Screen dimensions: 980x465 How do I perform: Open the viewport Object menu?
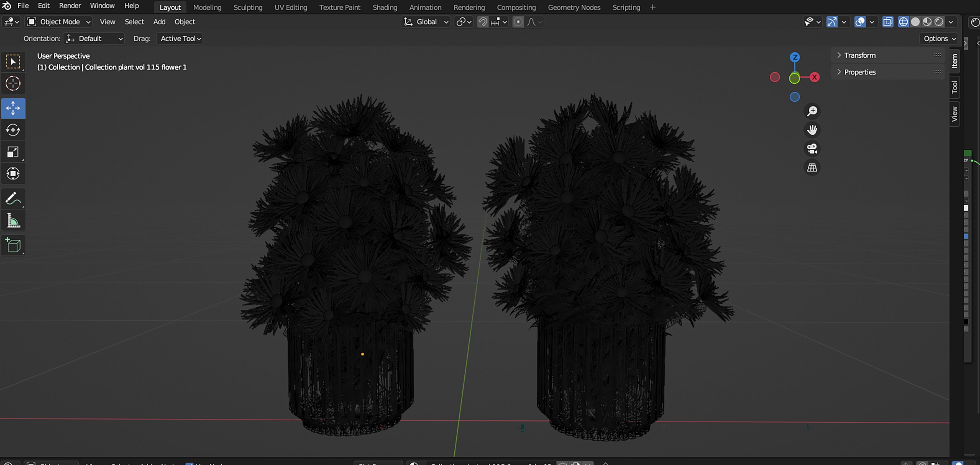(x=184, y=22)
